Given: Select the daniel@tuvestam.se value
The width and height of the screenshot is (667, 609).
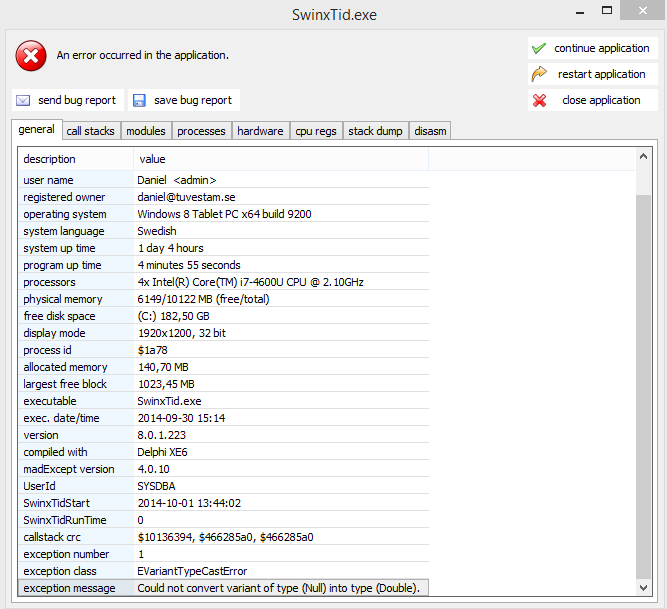Looking at the screenshot, I should tap(186, 197).
